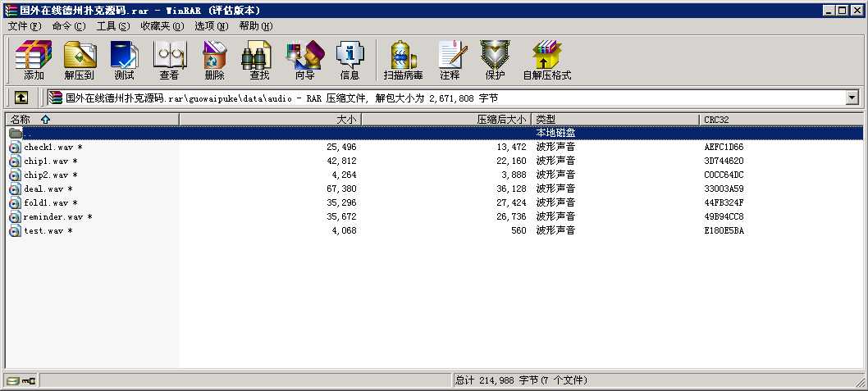Click the 保护 (Protect) shield icon
868x391 pixels.
click(x=495, y=60)
